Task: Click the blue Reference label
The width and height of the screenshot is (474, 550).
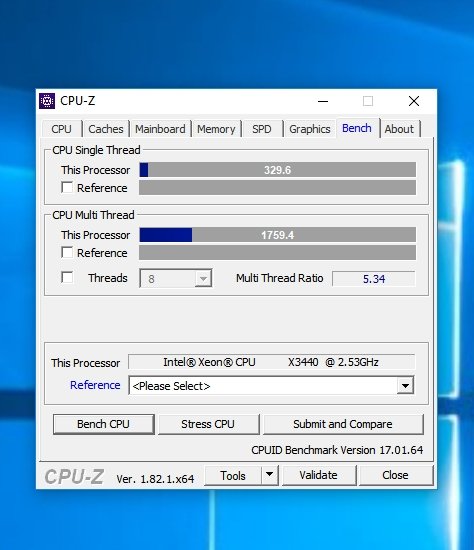Action: click(x=95, y=385)
